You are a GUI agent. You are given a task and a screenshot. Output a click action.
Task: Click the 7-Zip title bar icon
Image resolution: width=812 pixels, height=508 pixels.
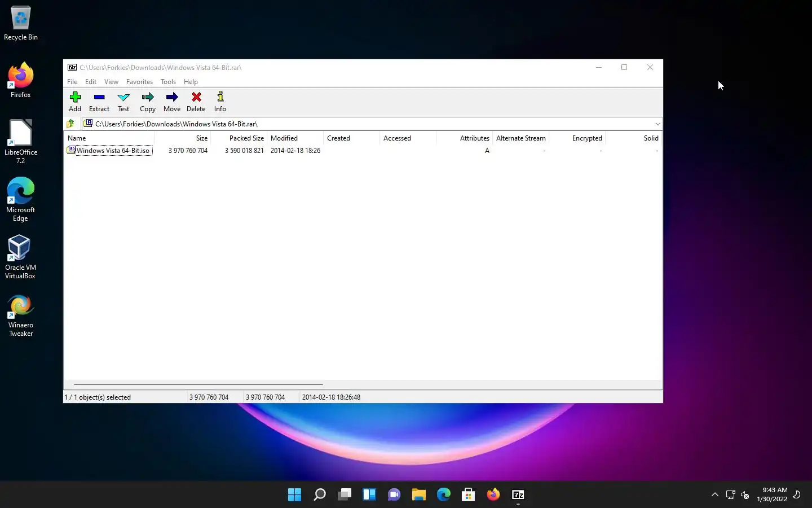72,67
